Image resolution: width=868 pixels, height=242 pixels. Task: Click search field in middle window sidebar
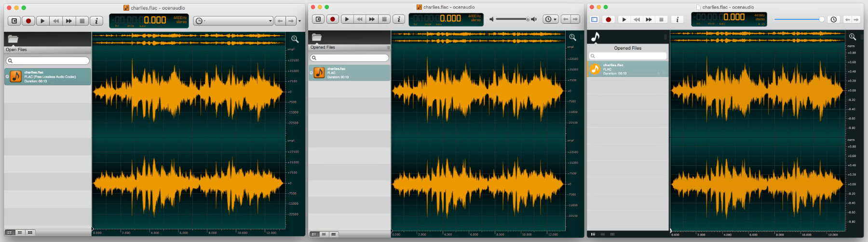click(x=350, y=58)
